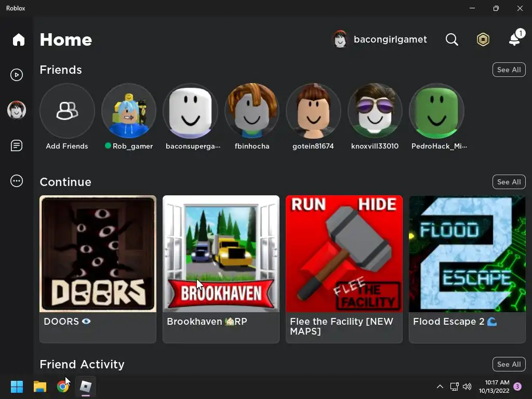Click the knoxvill33010 name label

375,146
